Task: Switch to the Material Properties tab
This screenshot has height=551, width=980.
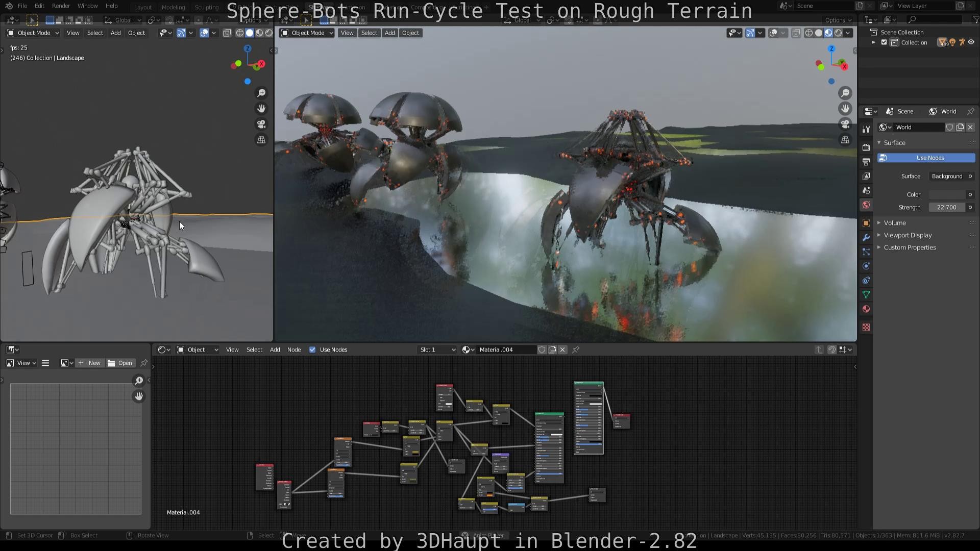Action: pyautogui.click(x=866, y=309)
